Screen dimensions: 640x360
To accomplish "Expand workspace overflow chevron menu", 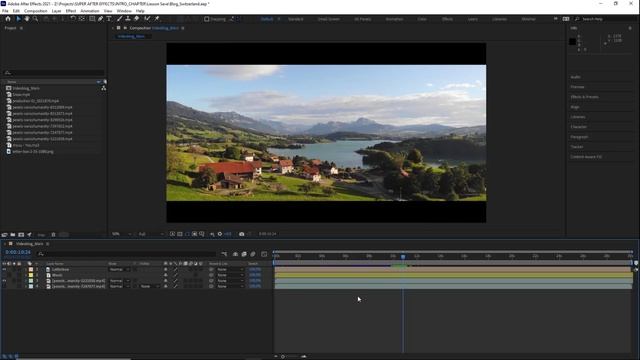I will pyautogui.click(x=556, y=19).
